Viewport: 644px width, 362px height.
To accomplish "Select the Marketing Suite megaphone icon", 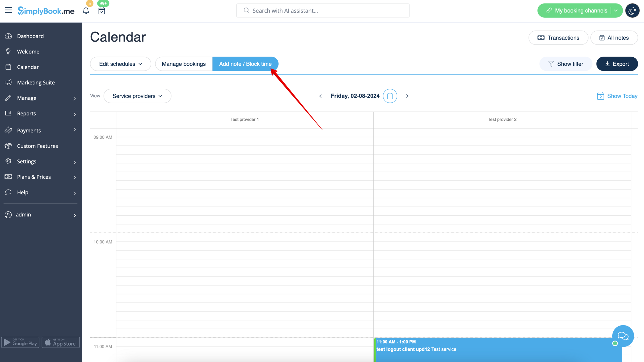I will tap(8, 82).
